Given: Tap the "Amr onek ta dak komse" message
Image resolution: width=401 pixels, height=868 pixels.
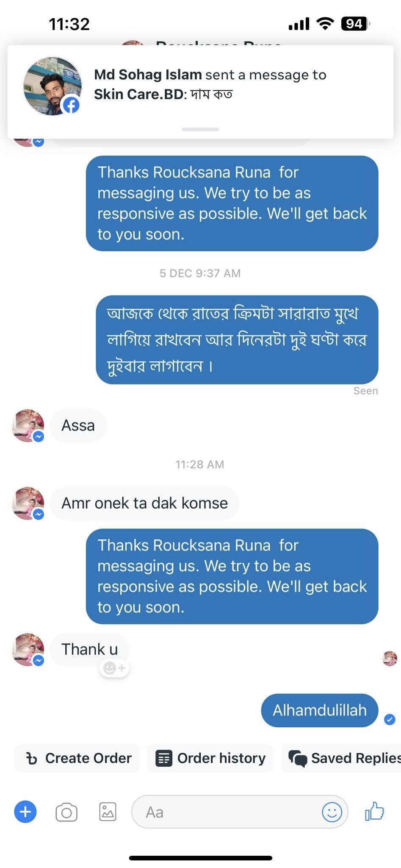Looking at the screenshot, I should pyautogui.click(x=144, y=503).
